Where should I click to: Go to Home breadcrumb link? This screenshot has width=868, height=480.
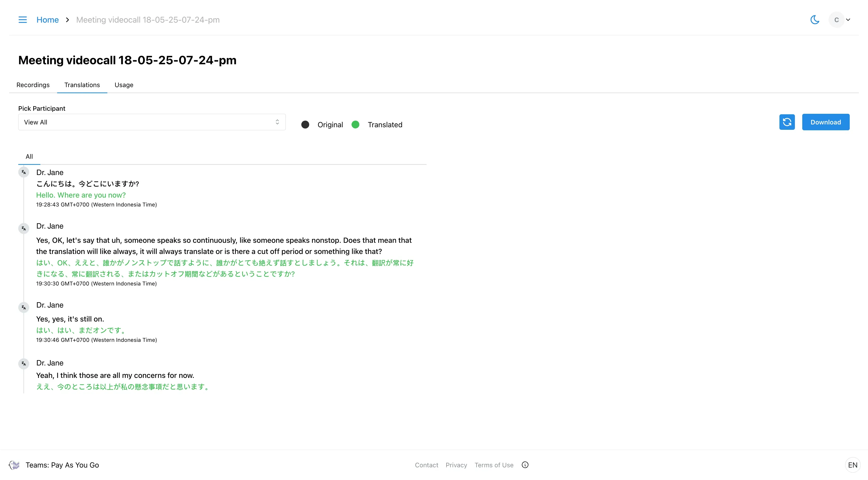click(x=47, y=20)
